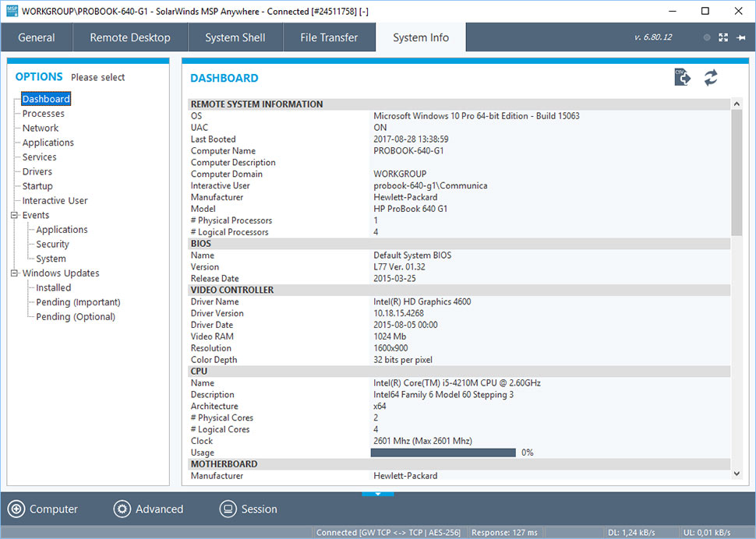Open Applications under Events
This screenshot has width=756, height=539.
point(62,229)
